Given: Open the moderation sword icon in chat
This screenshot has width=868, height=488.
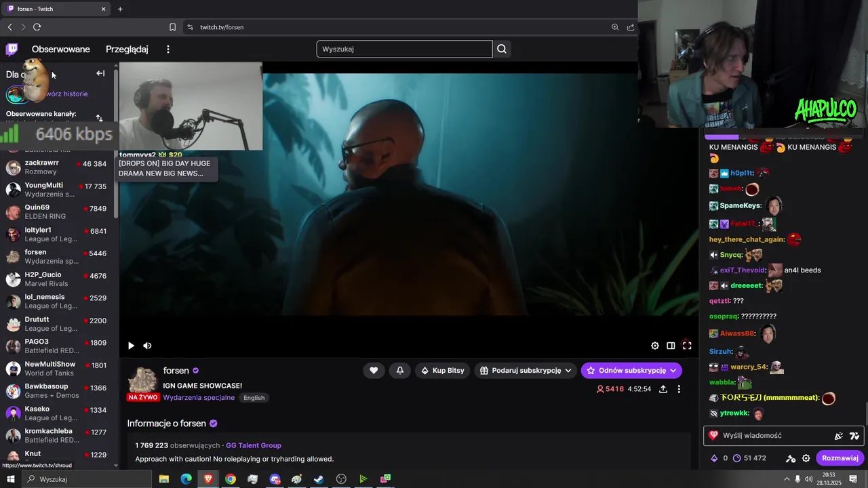Looking at the screenshot, I should (791, 458).
